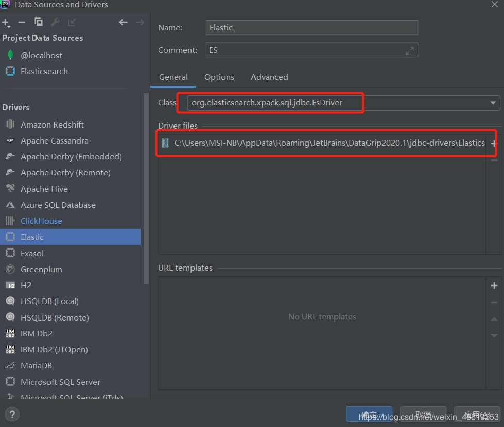
Task: Select the Elastic driver
Action: tap(70, 237)
